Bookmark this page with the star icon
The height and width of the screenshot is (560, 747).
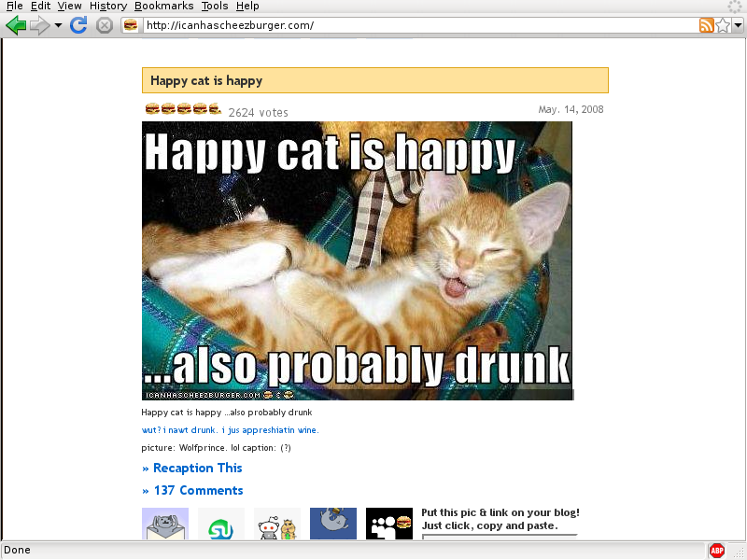point(723,25)
